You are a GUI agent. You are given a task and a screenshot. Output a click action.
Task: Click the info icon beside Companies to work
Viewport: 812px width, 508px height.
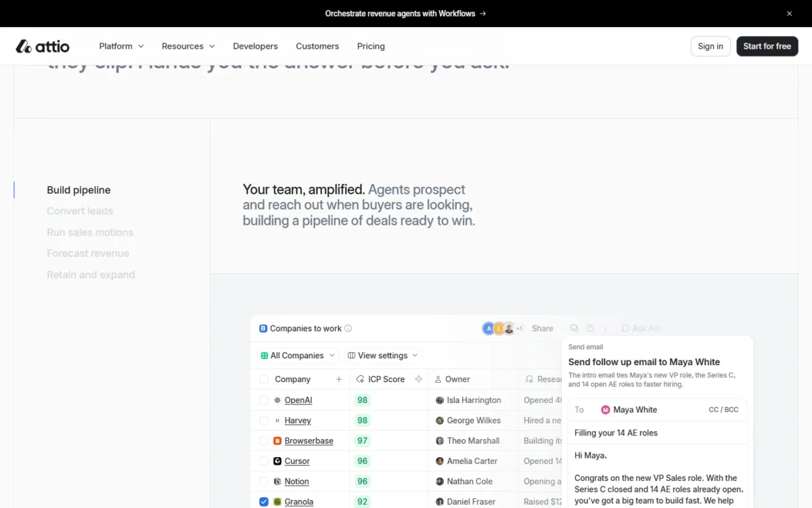[348, 329]
